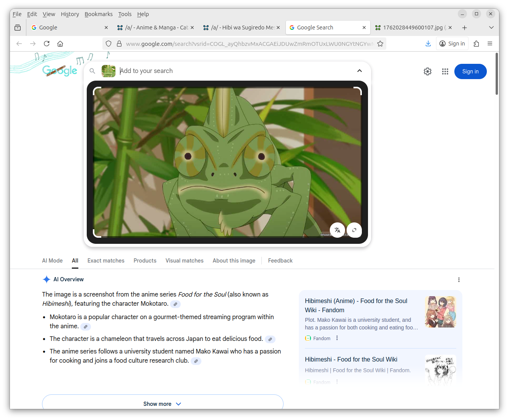Click the citation link icon after research club bullet

(196, 361)
